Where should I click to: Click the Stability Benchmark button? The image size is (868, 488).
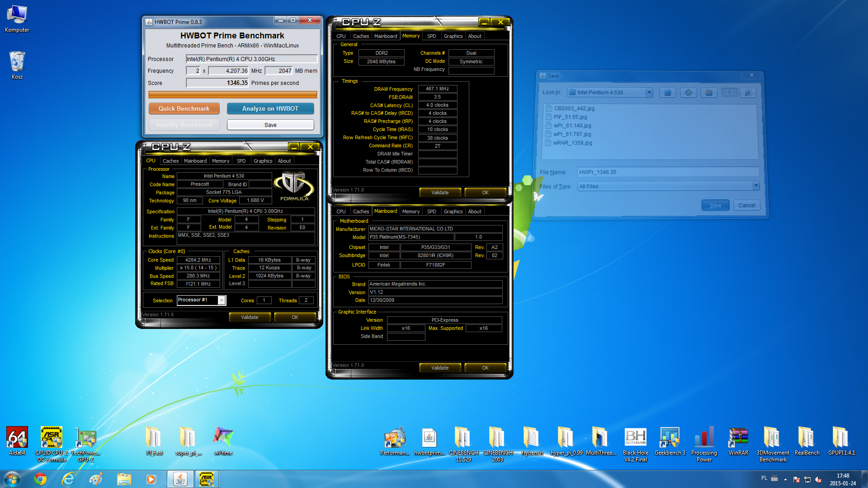click(x=184, y=125)
